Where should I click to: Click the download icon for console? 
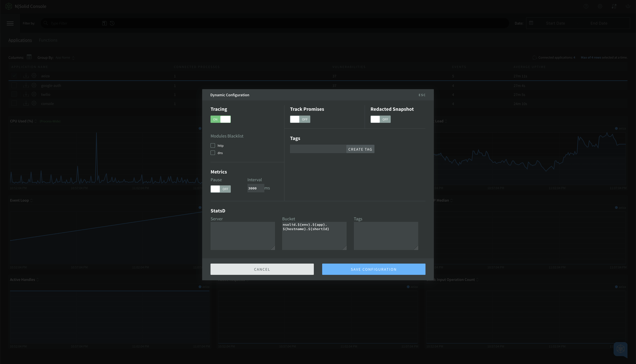(x=26, y=103)
